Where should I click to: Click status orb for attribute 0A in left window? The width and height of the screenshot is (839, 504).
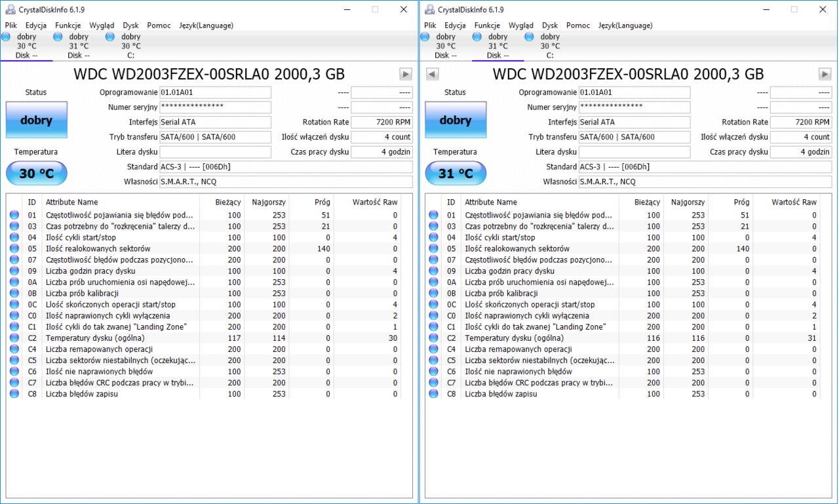14,282
